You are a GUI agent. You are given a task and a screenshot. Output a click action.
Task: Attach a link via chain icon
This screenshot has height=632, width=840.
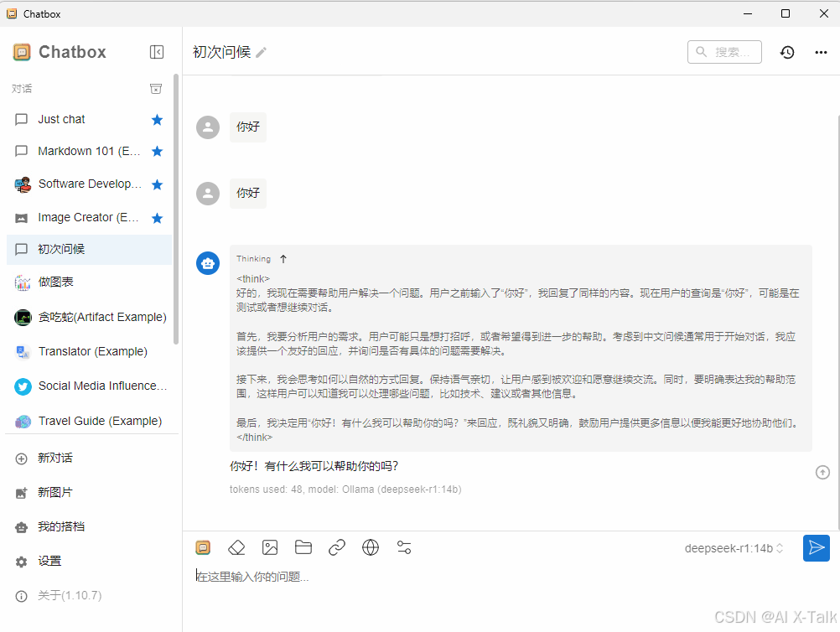tap(337, 547)
